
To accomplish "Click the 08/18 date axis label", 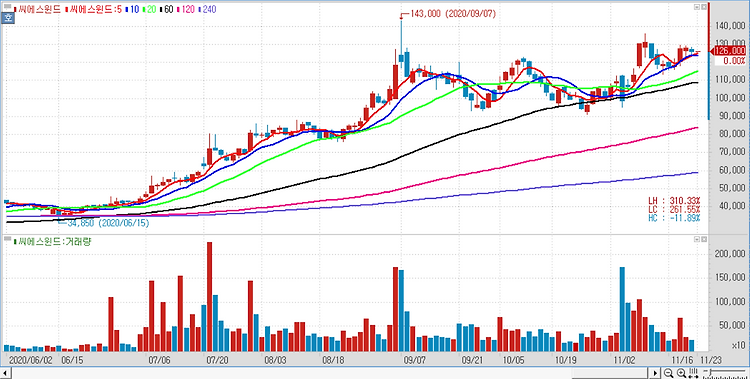I will coord(333,359).
